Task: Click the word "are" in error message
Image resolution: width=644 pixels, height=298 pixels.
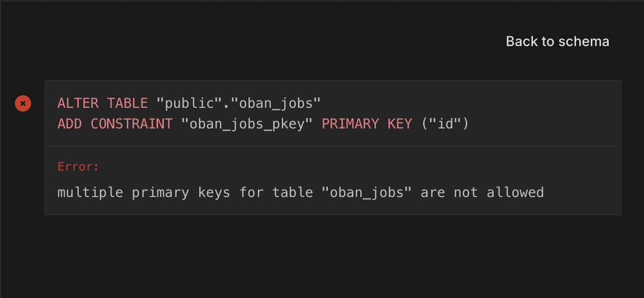Action: [433, 192]
